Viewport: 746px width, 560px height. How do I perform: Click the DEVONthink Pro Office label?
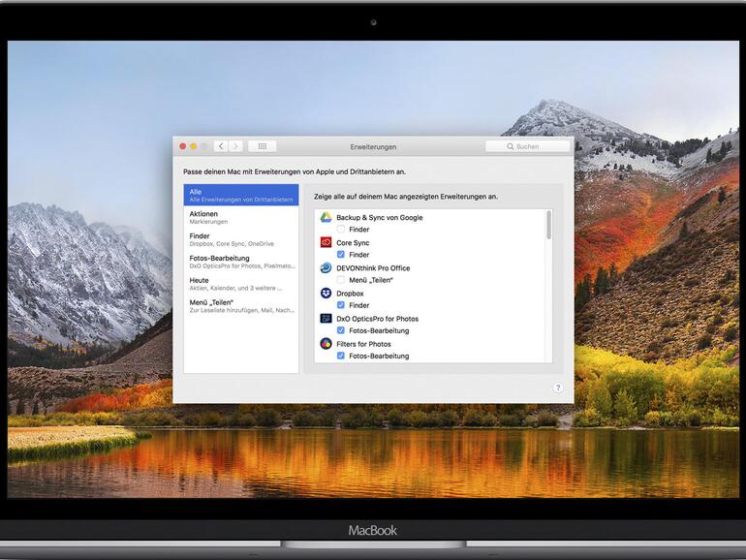tap(373, 267)
